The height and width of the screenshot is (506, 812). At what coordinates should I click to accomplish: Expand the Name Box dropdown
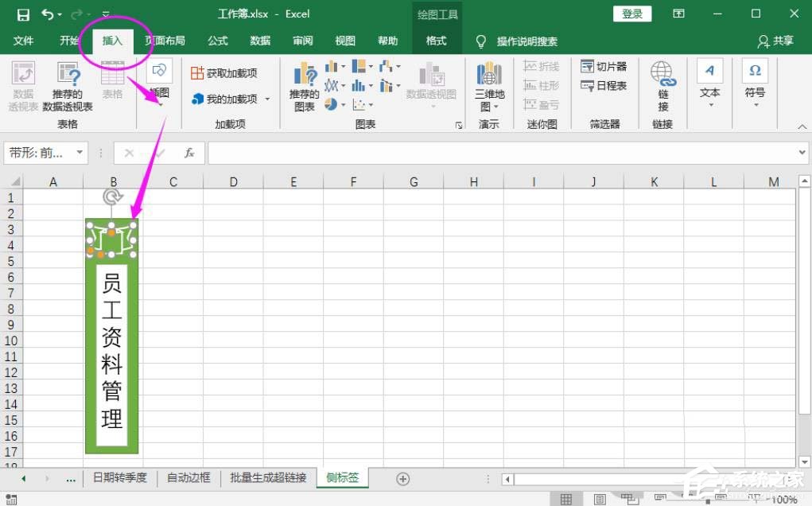(79, 153)
